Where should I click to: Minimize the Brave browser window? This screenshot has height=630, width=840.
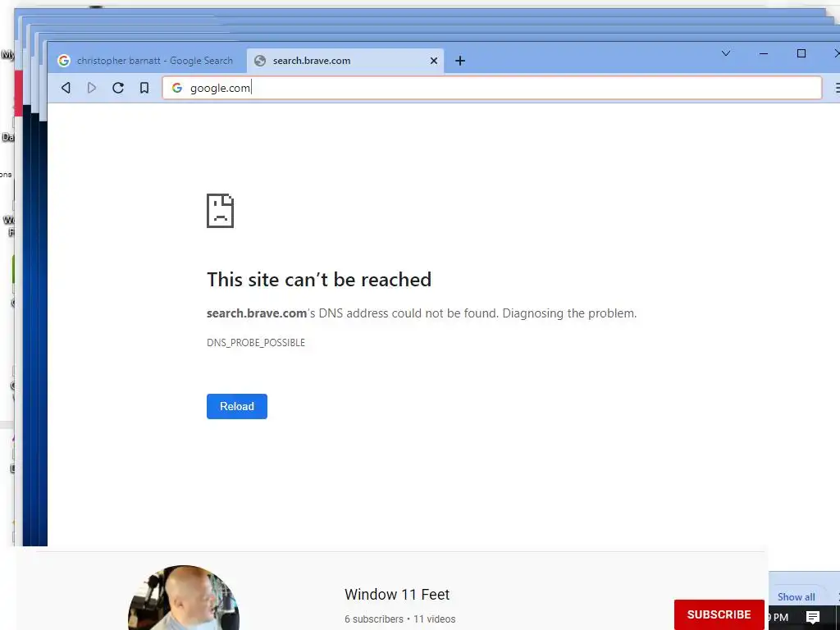764,53
